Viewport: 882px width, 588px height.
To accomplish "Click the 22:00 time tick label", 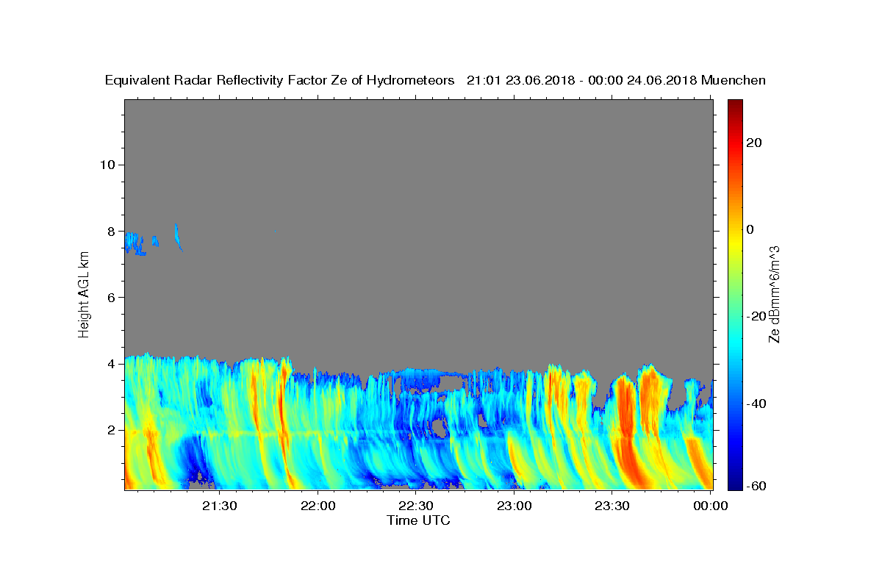I will [318, 506].
